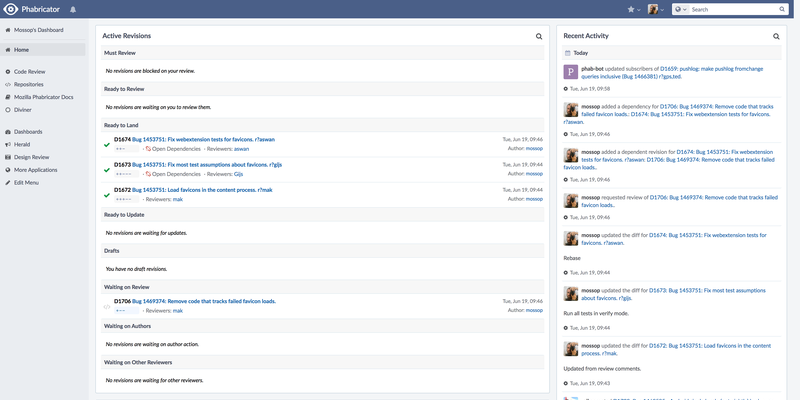Open the notifications bell
This screenshot has width=800, height=400.
(x=73, y=10)
